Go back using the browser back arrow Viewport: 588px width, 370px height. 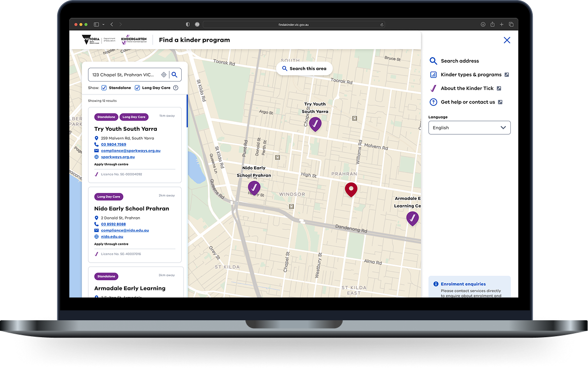tap(112, 24)
